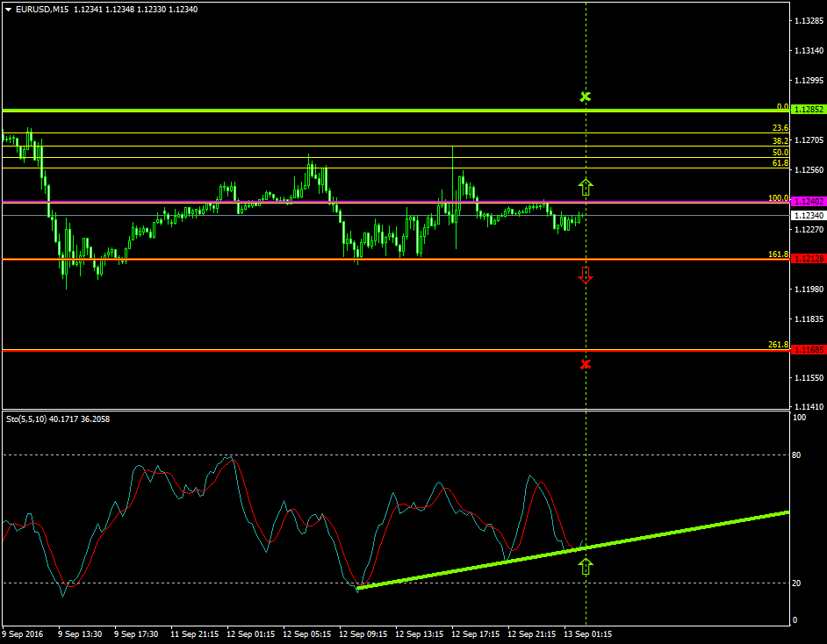This screenshot has height=644, width=827.
Task: Click the green X marker above the top line
Action: [586, 96]
